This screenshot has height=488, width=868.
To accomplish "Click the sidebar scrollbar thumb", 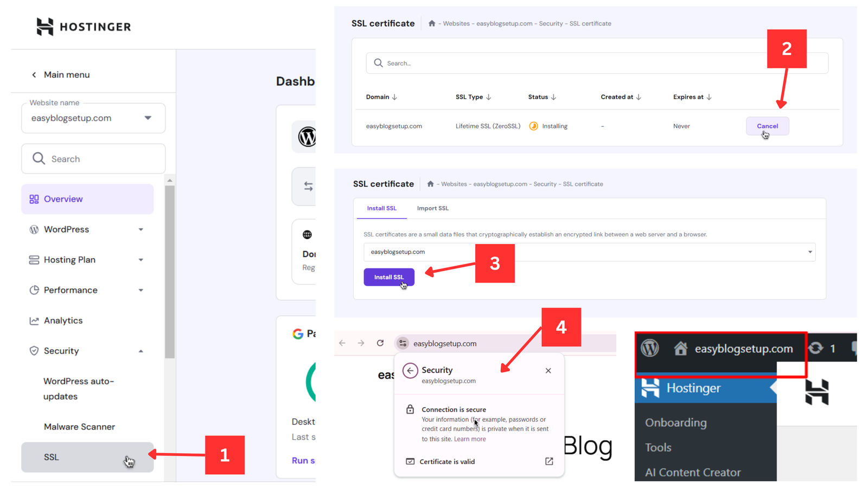I will coord(170,272).
